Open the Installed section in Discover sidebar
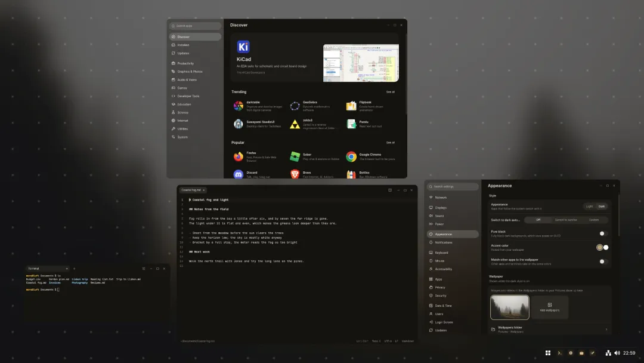This screenshot has height=363, width=644. (x=195, y=45)
